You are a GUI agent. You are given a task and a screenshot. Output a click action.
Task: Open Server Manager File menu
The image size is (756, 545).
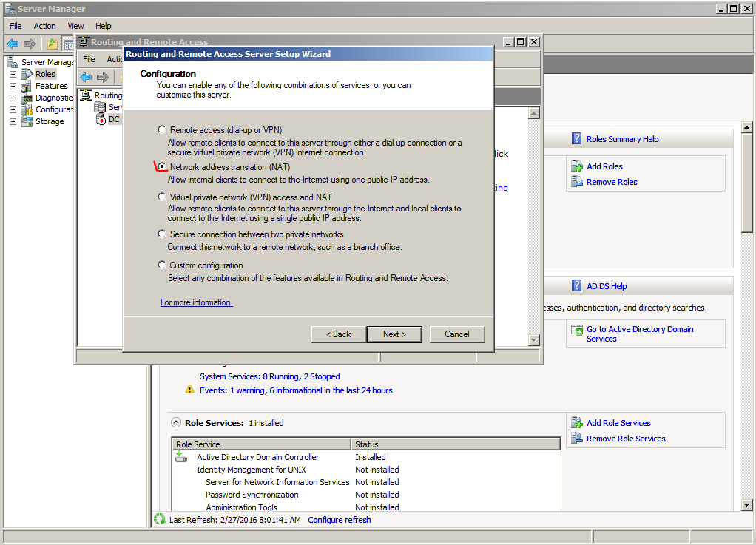16,26
